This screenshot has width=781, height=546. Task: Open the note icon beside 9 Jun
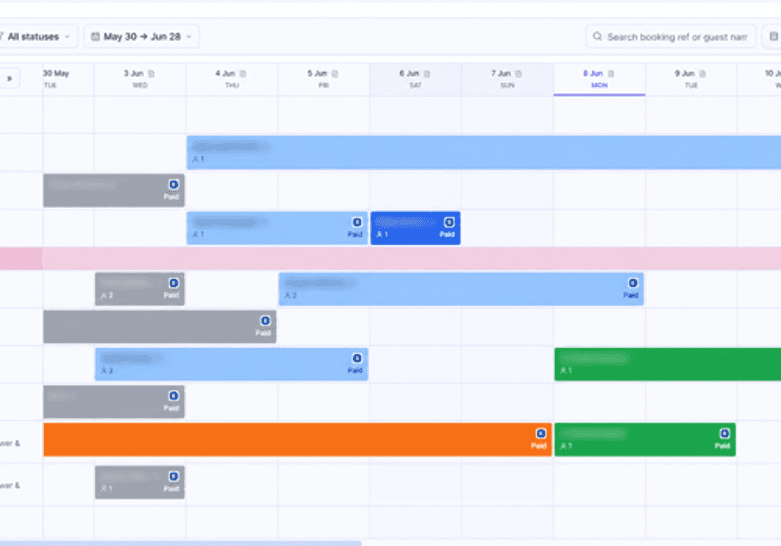coord(702,73)
